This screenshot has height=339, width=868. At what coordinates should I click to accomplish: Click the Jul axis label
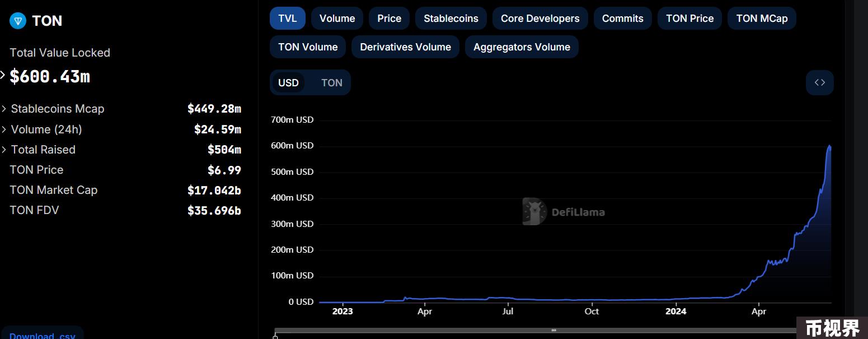508,312
